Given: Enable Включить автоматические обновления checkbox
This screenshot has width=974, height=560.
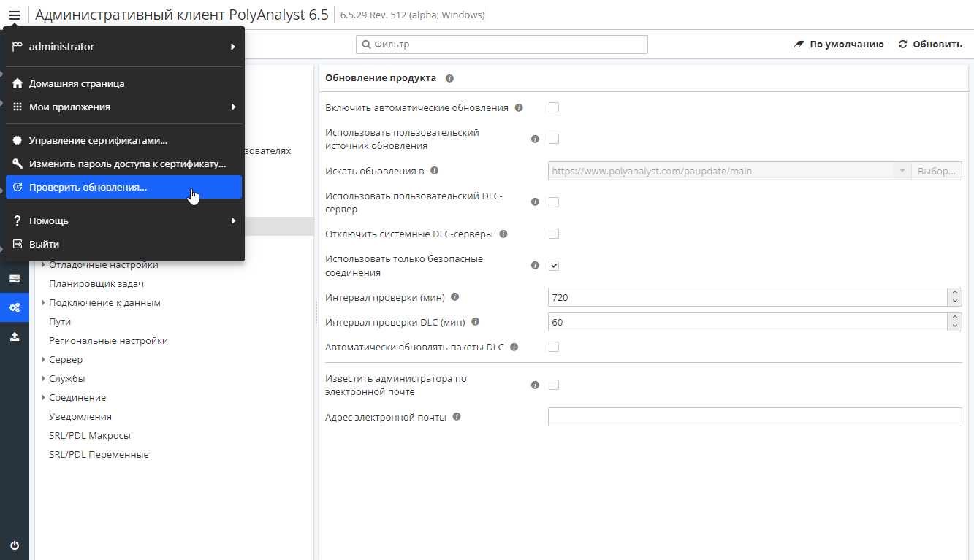Looking at the screenshot, I should pos(554,107).
